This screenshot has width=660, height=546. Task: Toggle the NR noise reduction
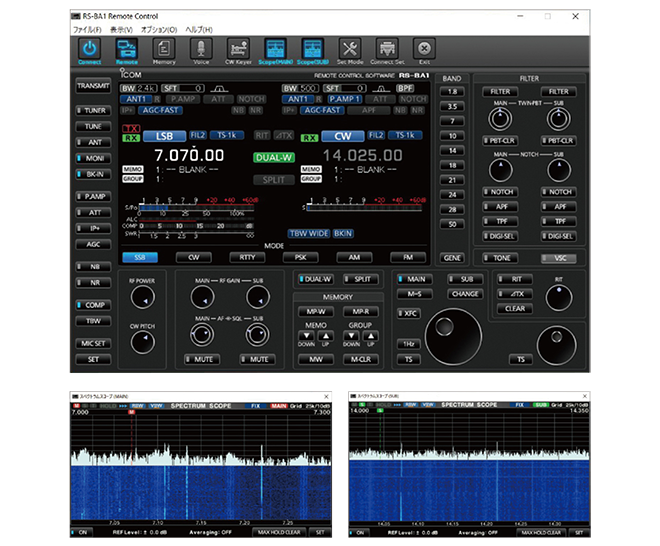tap(93, 283)
